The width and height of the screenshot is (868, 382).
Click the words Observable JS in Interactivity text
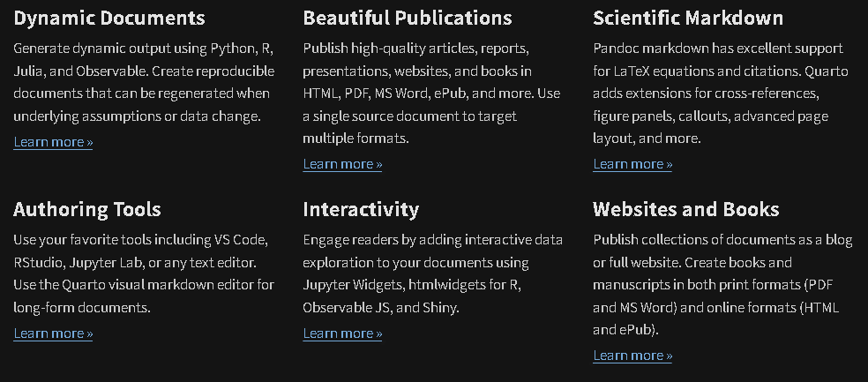347,308
